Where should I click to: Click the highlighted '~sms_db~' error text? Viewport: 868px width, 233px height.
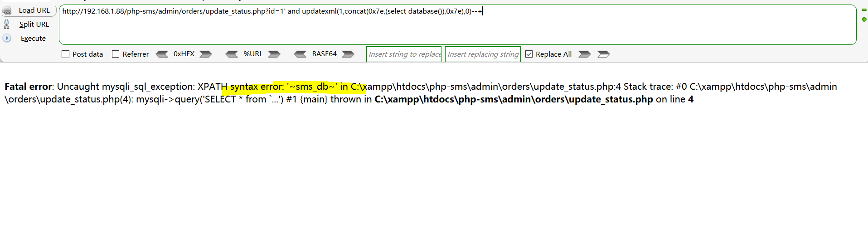click(x=312, y=87)
